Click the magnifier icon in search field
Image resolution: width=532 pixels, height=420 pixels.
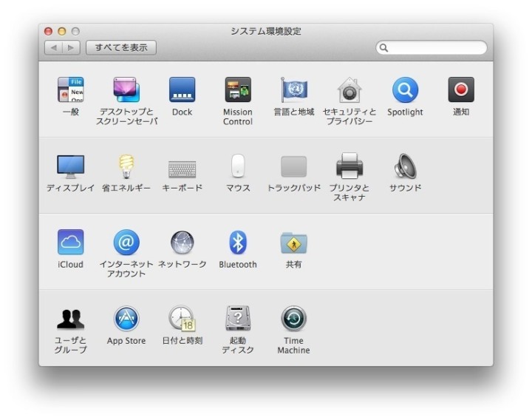[x=383, y=47]
